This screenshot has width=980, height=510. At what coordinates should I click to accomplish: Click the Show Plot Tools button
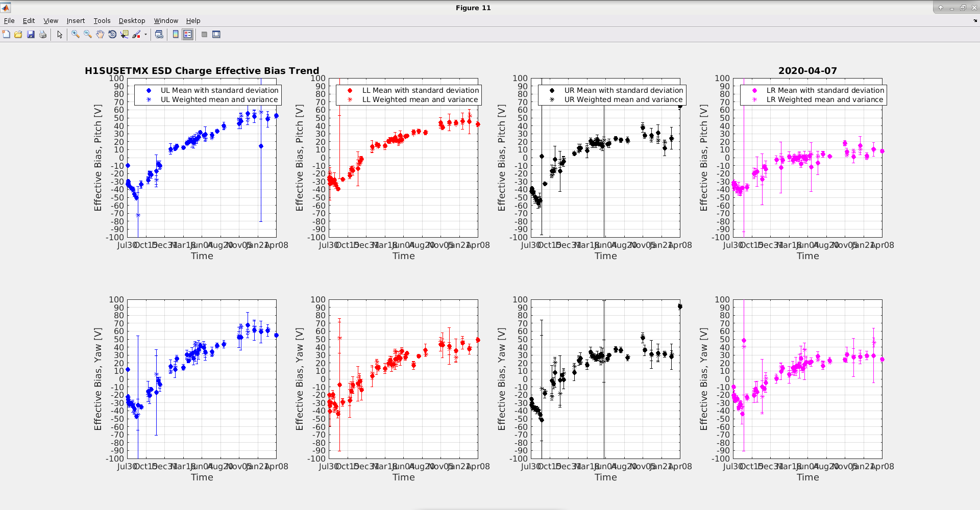click(x=216, y=34)
